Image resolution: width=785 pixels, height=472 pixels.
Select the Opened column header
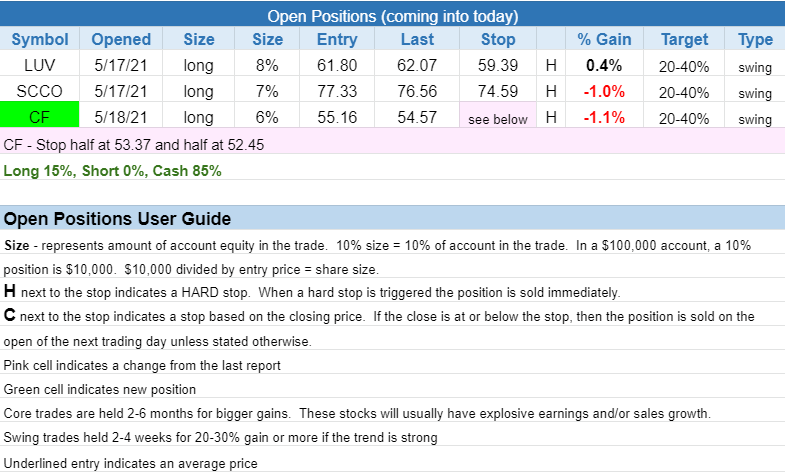tap(121, 40)
